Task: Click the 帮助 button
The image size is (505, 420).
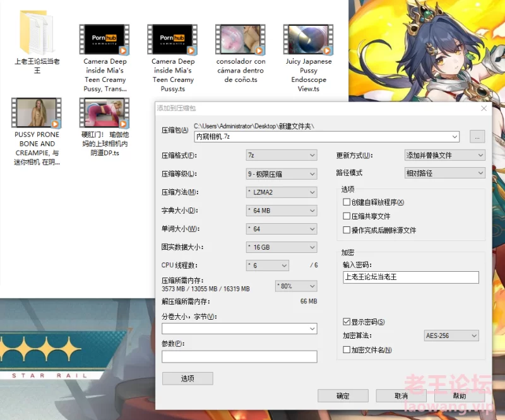Action: click(x=460, y=396)
